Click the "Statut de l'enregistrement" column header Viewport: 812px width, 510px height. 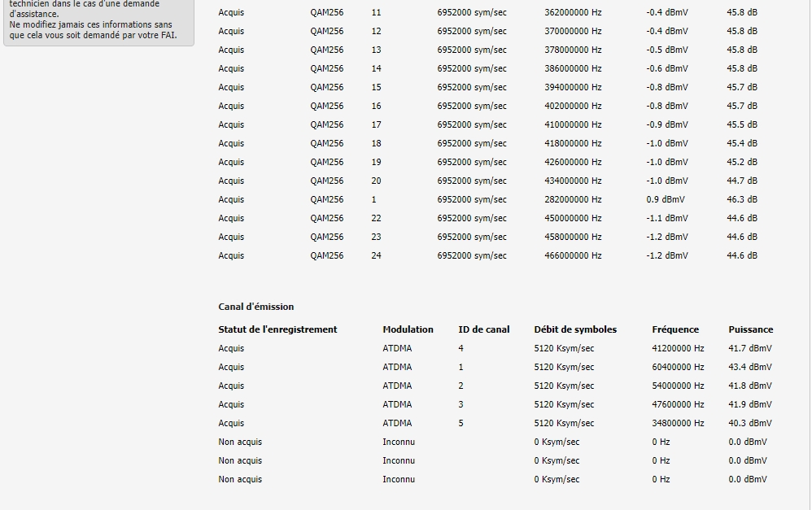click(x=277, y=329)
